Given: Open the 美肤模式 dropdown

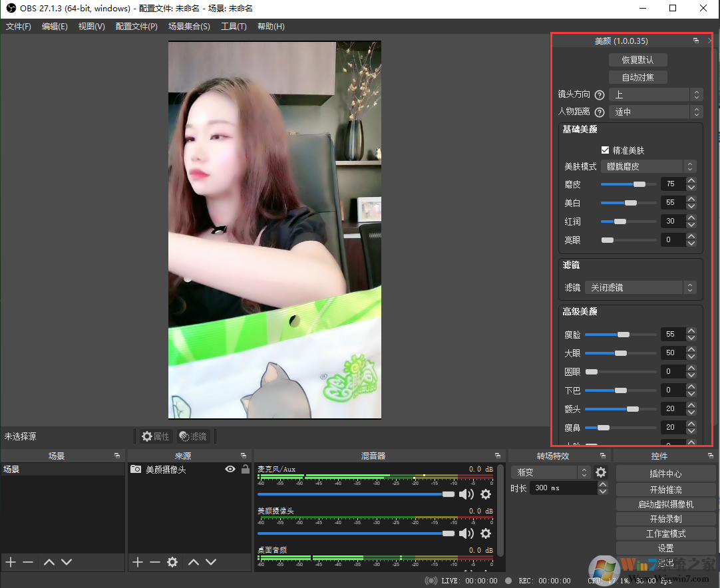Looking at the screenshot, I should (649, 166).
